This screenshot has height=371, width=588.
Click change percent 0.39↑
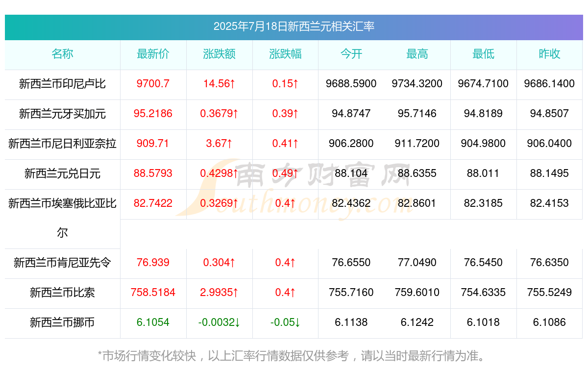(285, 114)
